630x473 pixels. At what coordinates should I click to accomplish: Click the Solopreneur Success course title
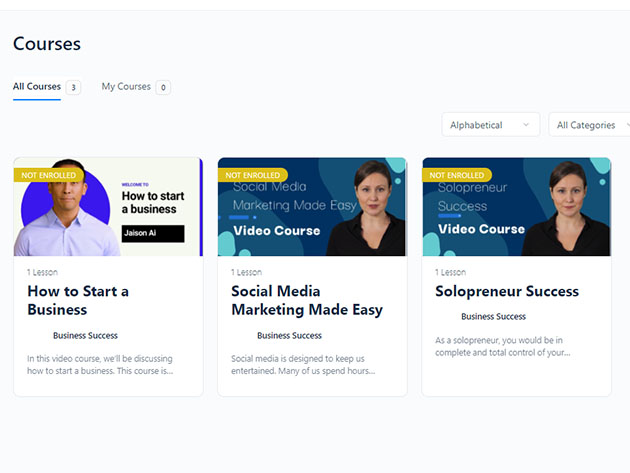(x=507, y=291)
